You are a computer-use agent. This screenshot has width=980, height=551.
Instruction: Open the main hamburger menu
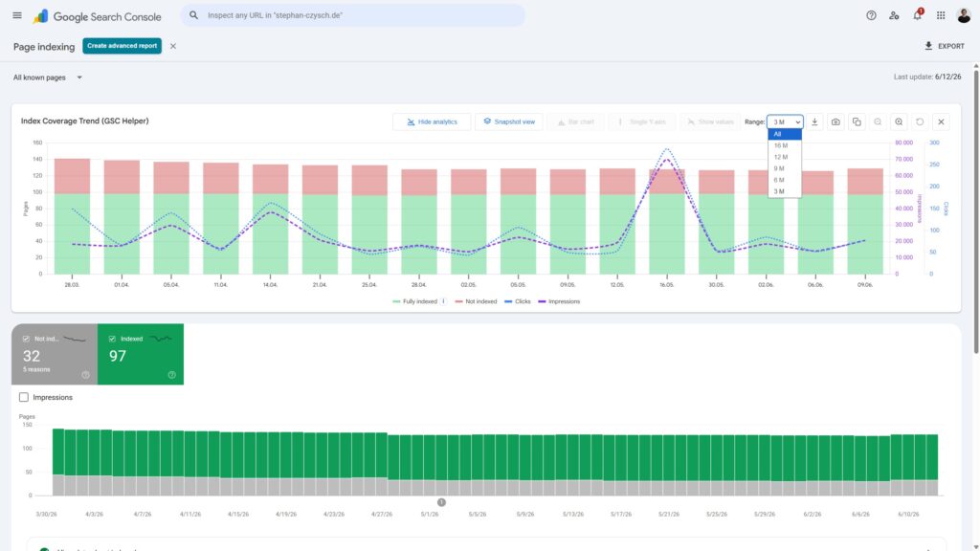[17, 15]
